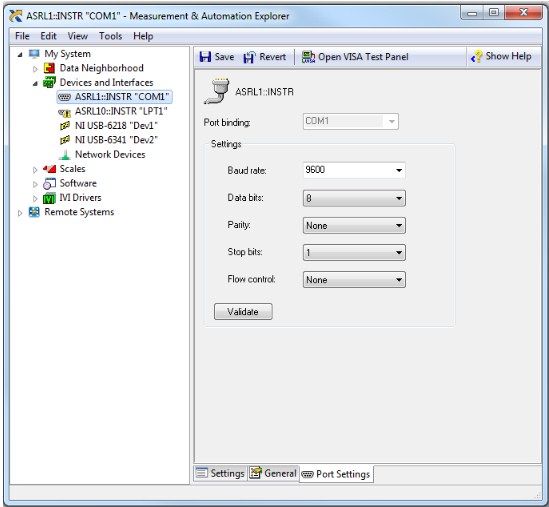
Task: Switch to the General tab
Action: pyautogui.click(x=273, y=473)
